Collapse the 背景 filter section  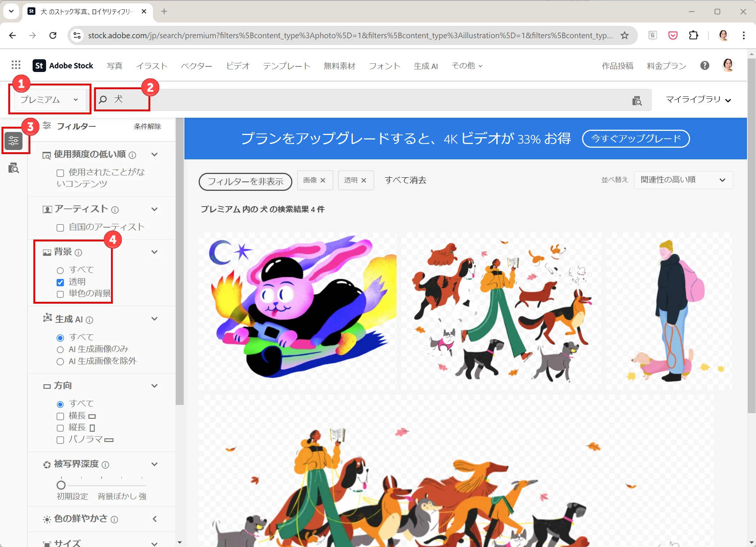pyautogui.click(x=154, y=252)
